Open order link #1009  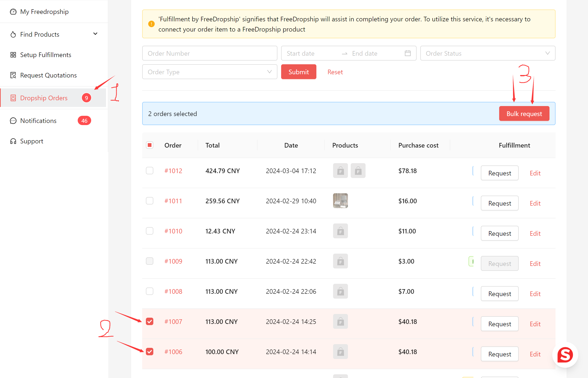pyautogui.click(x=173, y=261)
